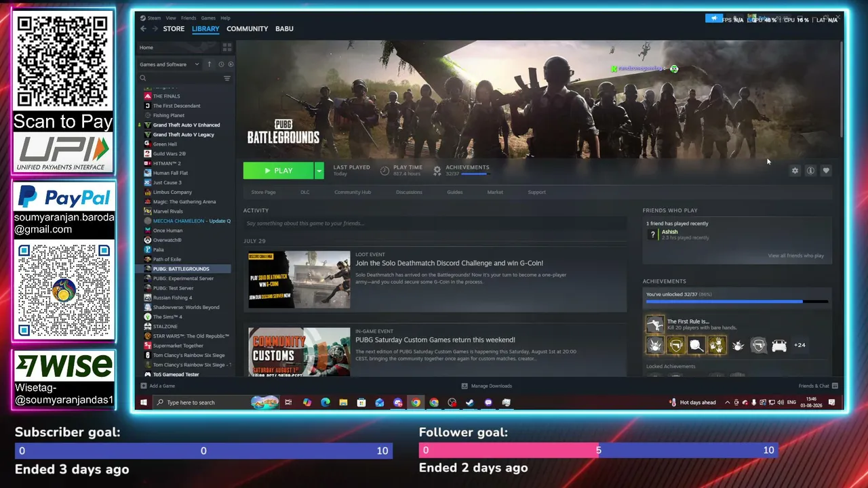The image size is (868, 488).
Task: Open Steam icon in Windows taskbar
Action: pos(470,403)
